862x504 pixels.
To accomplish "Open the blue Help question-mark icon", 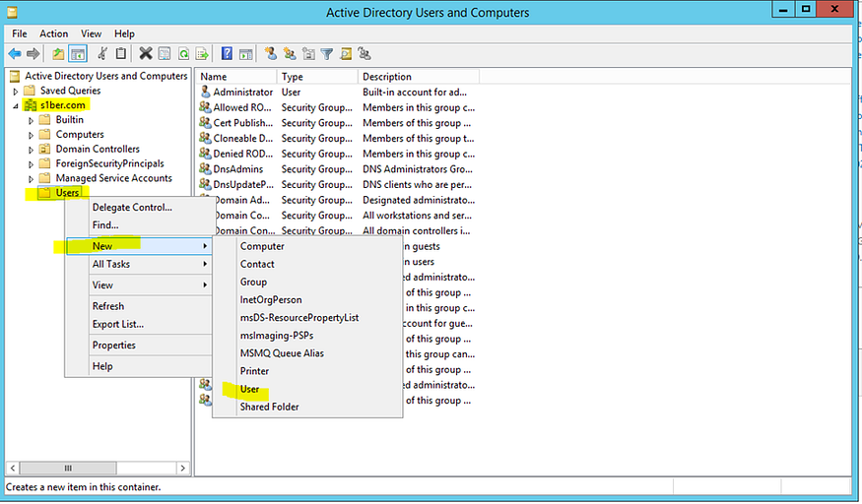I will point(227,53).
